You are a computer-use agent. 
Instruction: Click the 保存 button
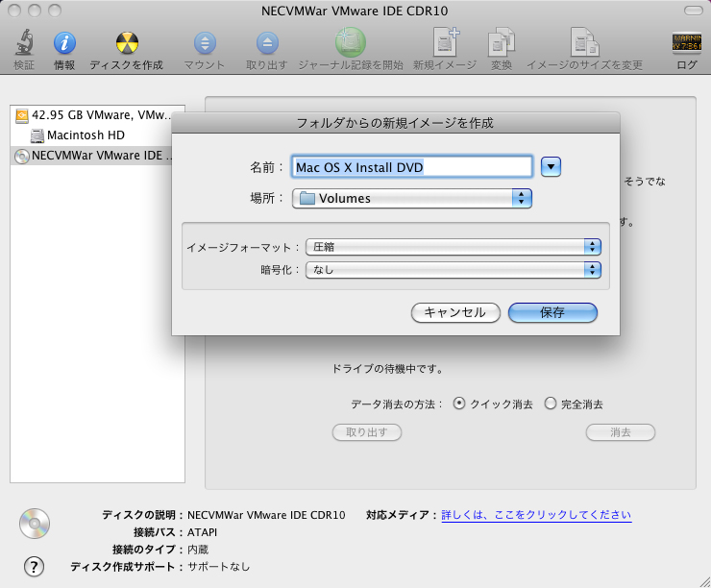click(552, 312)
